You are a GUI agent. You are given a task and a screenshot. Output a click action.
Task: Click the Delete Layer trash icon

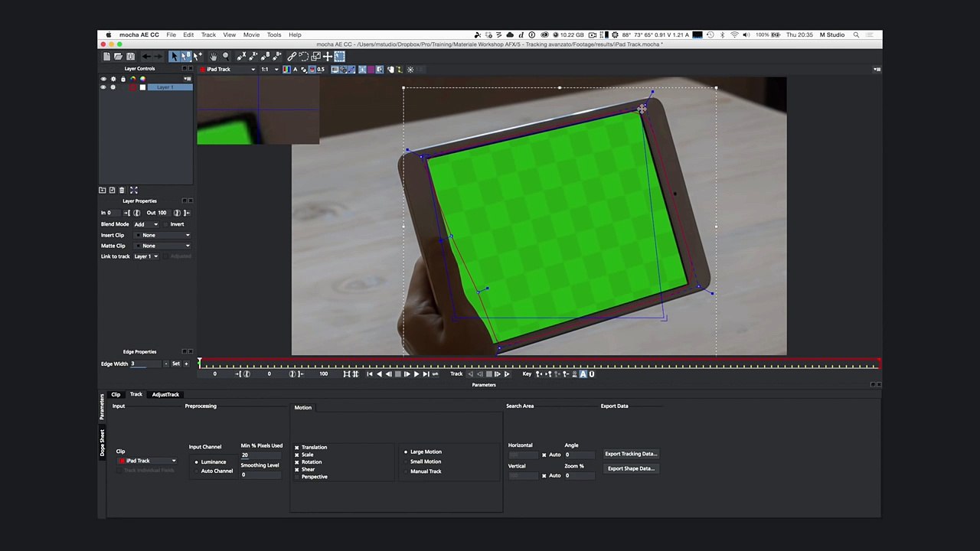tap(121, 190)
